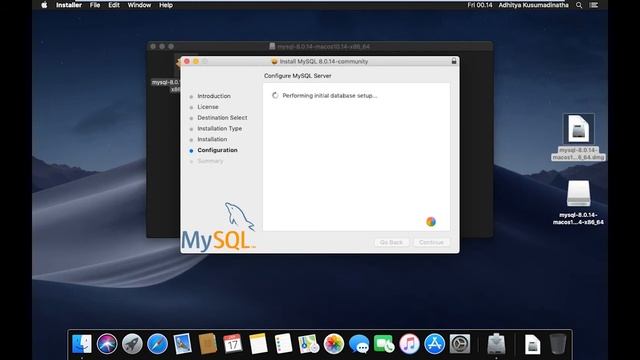Select the mounted mysql-8.0.14 volume on desktop

click(578, 202)
